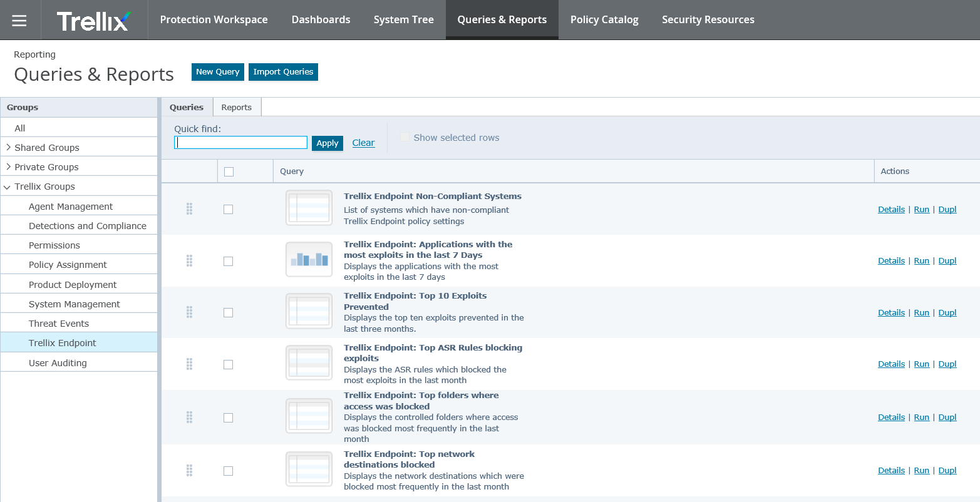Screen dimensions: 980x502
Task: Select the All group
Action: point(79,128)
